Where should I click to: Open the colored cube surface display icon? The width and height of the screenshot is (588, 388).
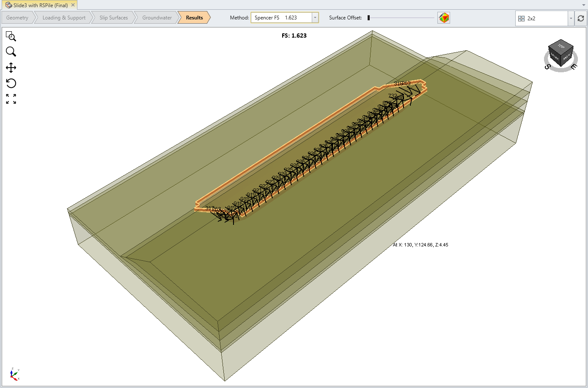click(x=444, y=18)
